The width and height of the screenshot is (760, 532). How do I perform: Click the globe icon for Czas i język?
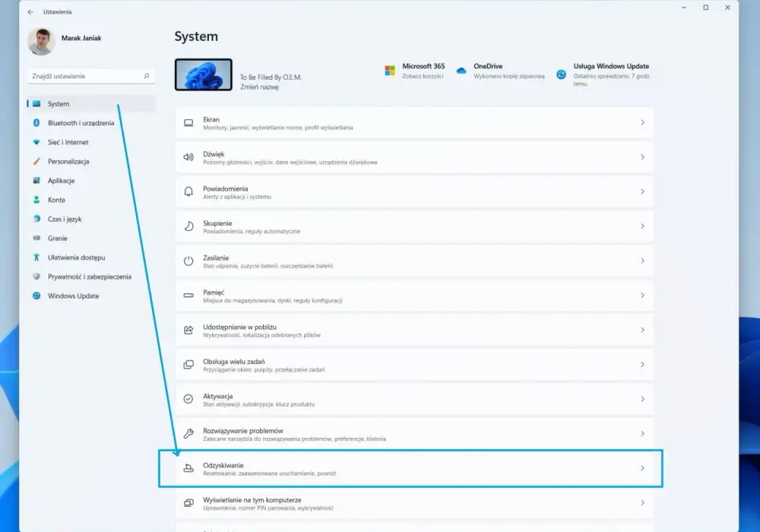(36, 219)
